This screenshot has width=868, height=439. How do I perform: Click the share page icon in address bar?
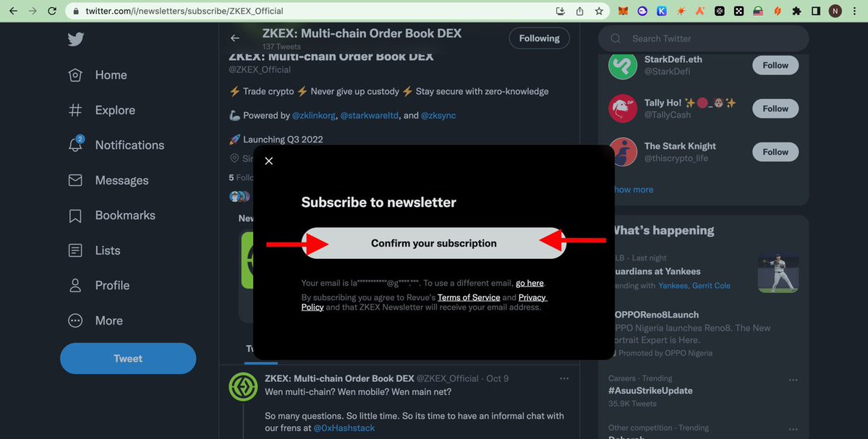[x=579, y=11]
